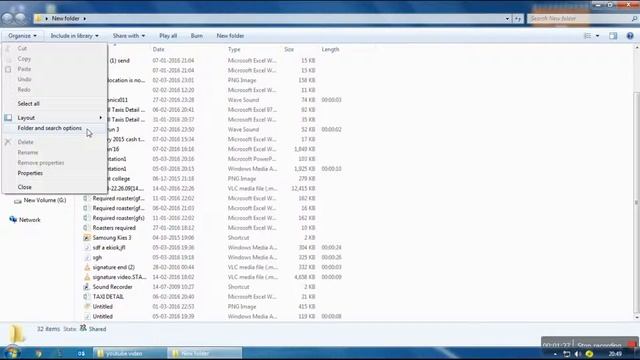
Task: Click the Back navigation button
Action: (7, 18)
